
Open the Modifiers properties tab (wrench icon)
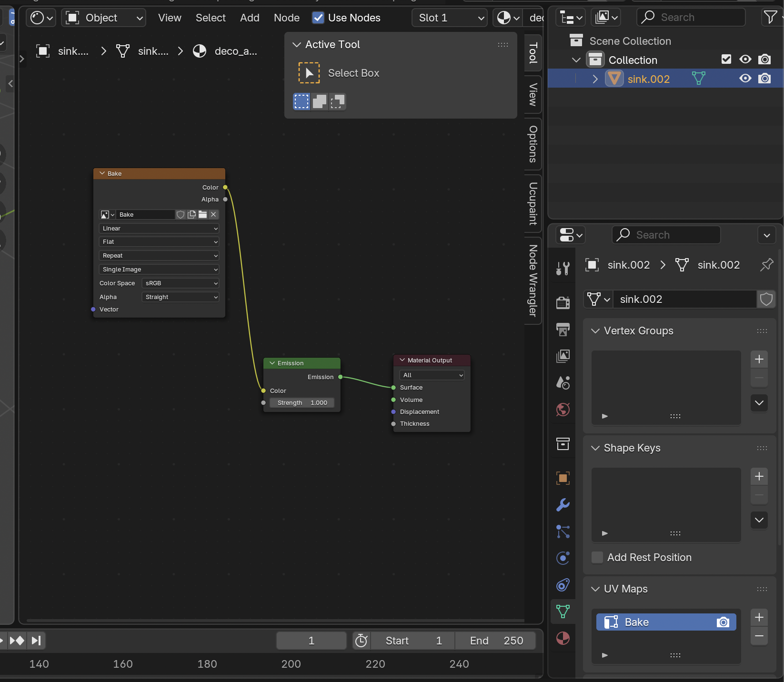[563, 505]
